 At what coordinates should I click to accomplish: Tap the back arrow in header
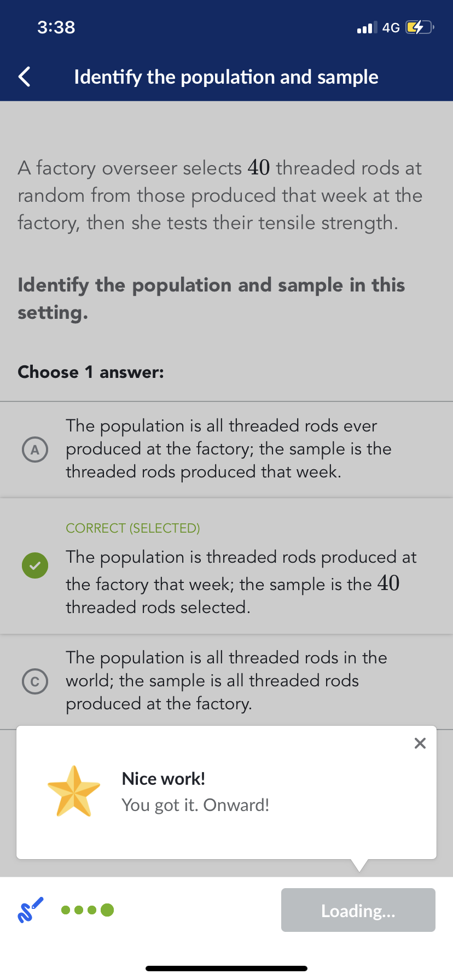[x=25, y=77]
